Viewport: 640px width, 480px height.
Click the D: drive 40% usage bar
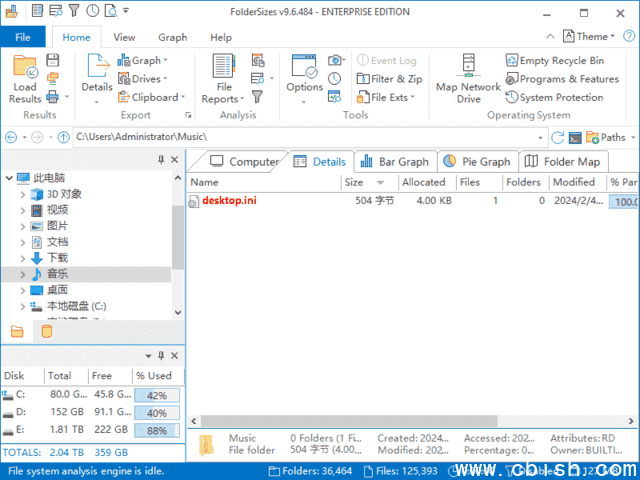157,413
